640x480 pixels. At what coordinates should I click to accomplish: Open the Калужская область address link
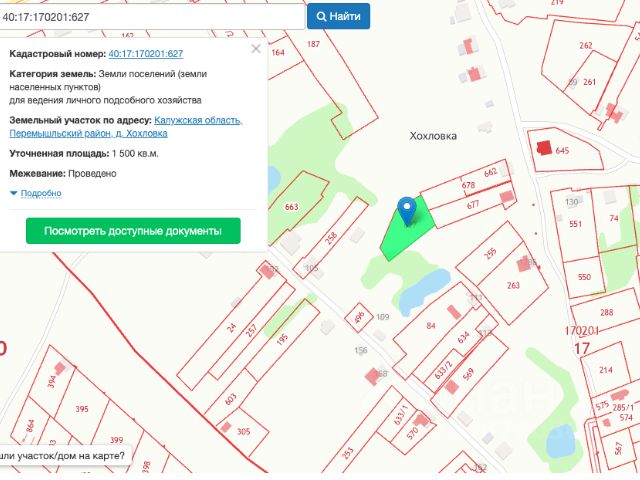[x=197, y=120]
